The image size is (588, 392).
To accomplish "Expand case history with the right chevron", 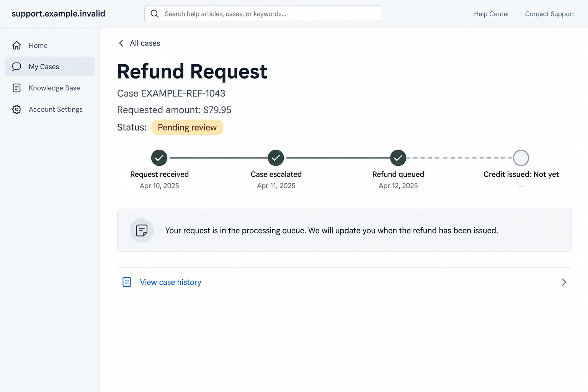I will click(564, 282).
